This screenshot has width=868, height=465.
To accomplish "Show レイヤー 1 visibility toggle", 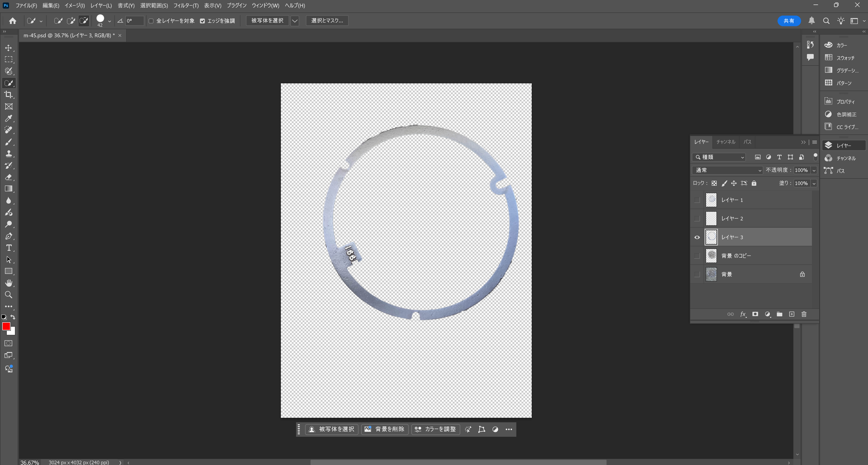I will (x=697, y=200).
